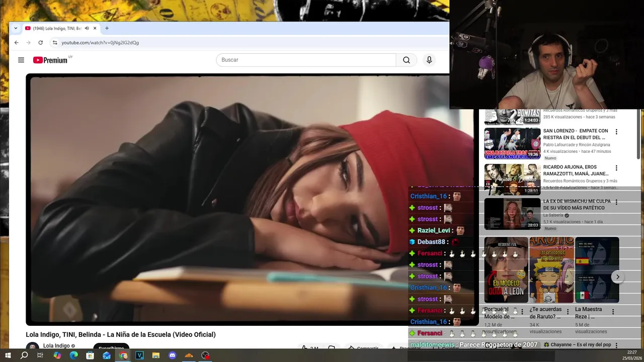Go forward in Chrome
Viewport: 644px width, 362px height.
(29, 43)
